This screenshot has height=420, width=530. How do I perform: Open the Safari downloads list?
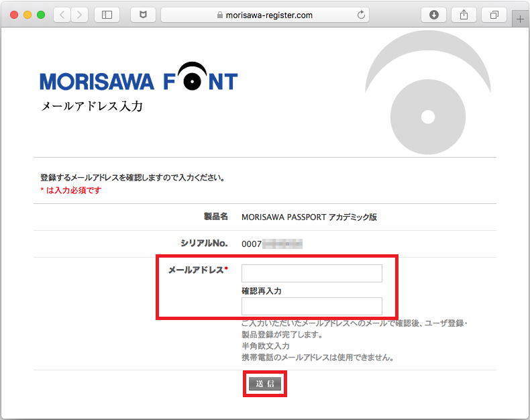(433, 15)
